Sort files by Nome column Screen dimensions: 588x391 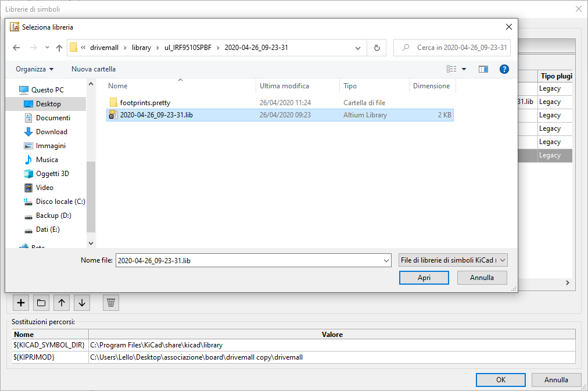tap(118, 86)
